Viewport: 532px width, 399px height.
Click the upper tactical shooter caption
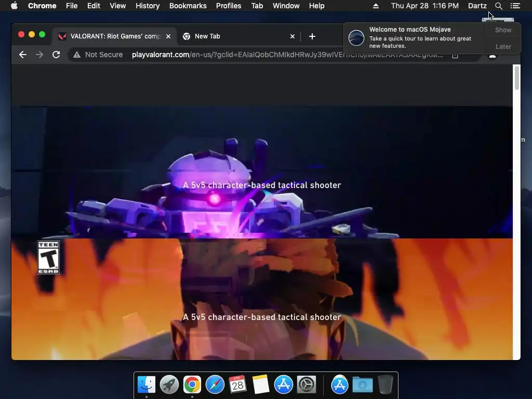click(x=262, y=185)
